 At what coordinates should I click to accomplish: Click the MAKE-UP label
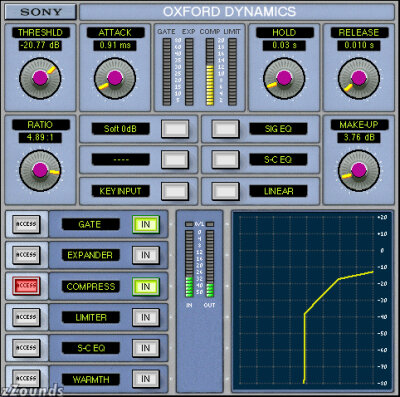tap(359, 125)
